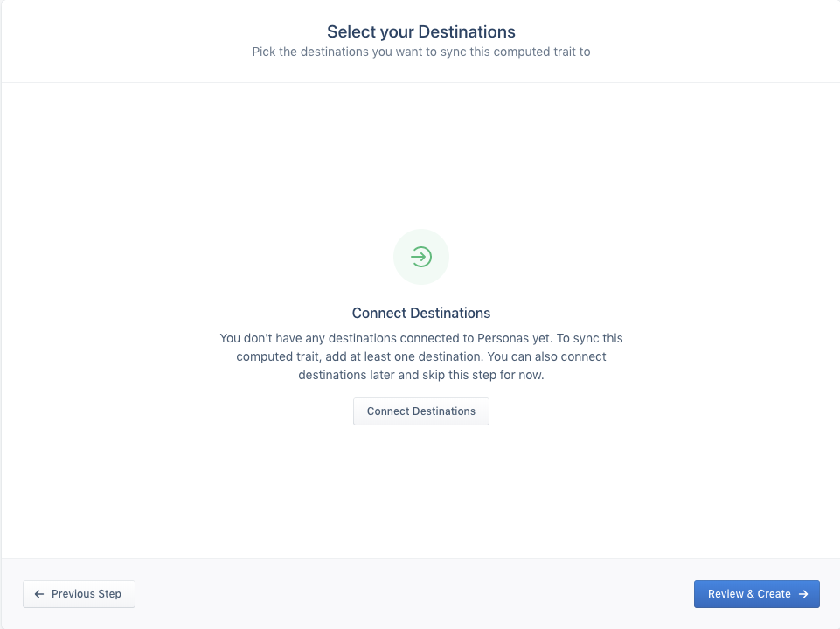The image size is (840, 629).
Task: Click the "computed trait, add at least one destination" line
Action: pyautogui.click(x=358, y=356)
